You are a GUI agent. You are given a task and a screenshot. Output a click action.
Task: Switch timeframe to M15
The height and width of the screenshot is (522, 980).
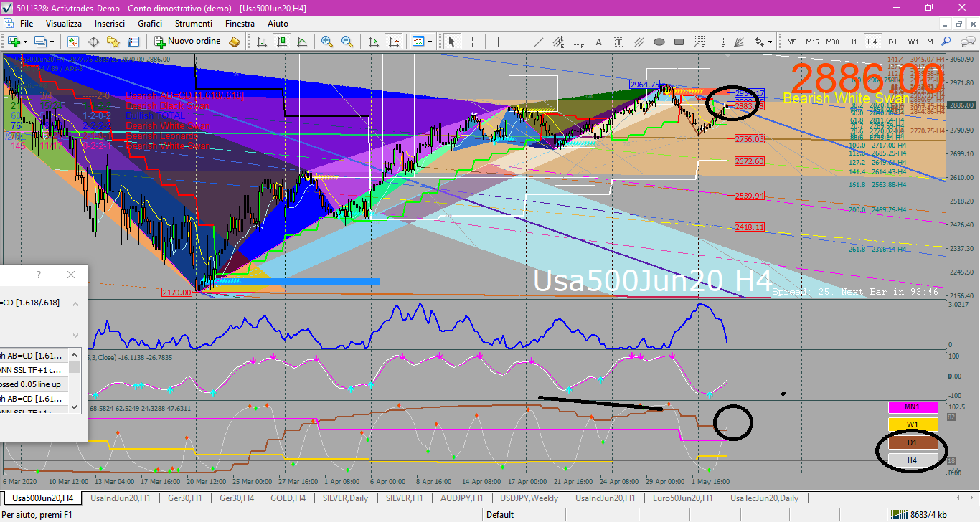tap(812, 42)
